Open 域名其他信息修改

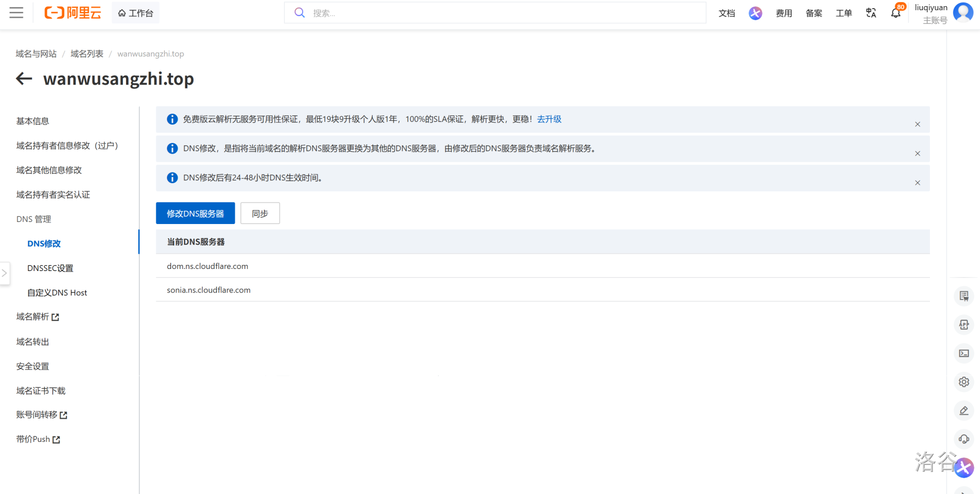49,170
